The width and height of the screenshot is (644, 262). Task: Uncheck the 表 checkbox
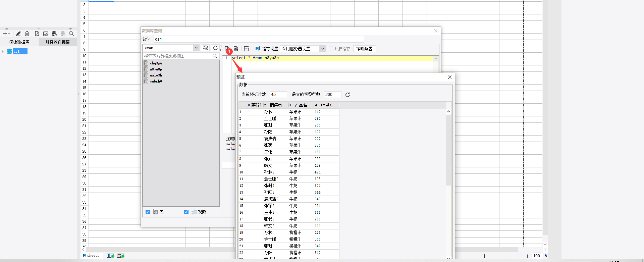148,212
